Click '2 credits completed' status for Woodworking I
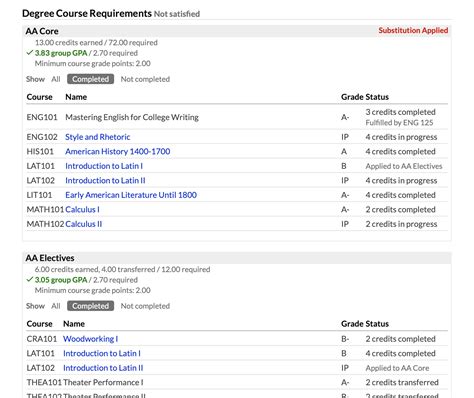The height and width of the screenshot is (398, 474). [x=401, y=339]
